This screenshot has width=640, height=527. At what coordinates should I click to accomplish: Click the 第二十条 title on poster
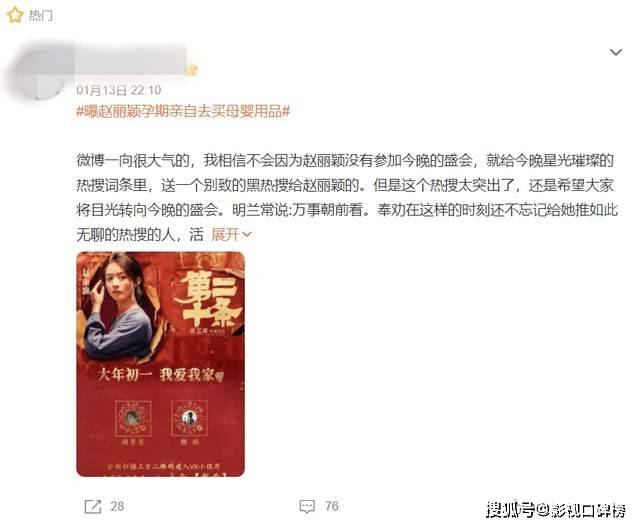click(x=208, y=300)
